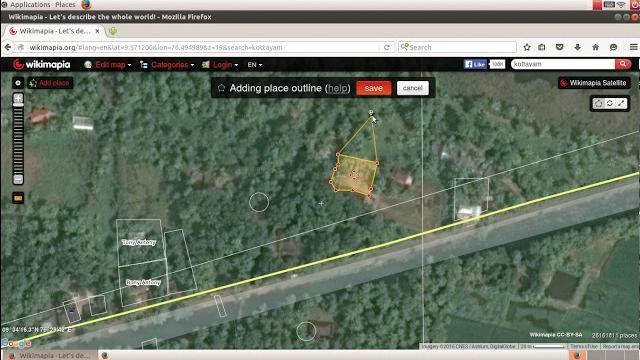Screen dimensions: 640x360
Task: Show bookmarks library icon
Action: 542,47
